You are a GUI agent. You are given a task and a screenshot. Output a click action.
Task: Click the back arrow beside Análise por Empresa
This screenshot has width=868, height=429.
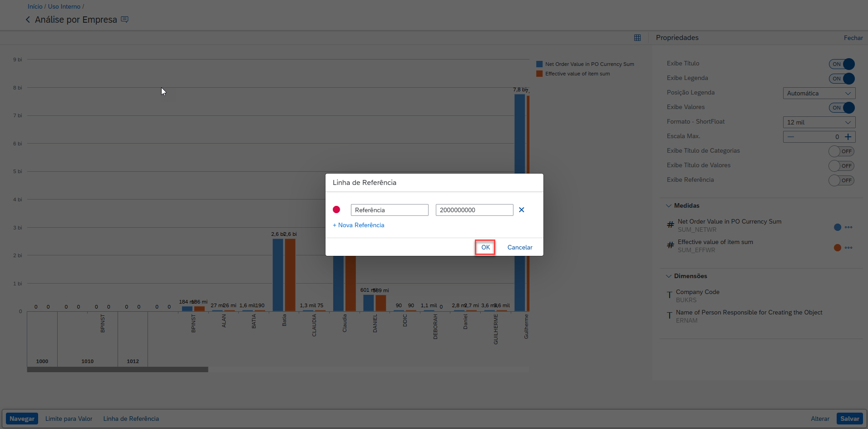[x=28, y=20]
